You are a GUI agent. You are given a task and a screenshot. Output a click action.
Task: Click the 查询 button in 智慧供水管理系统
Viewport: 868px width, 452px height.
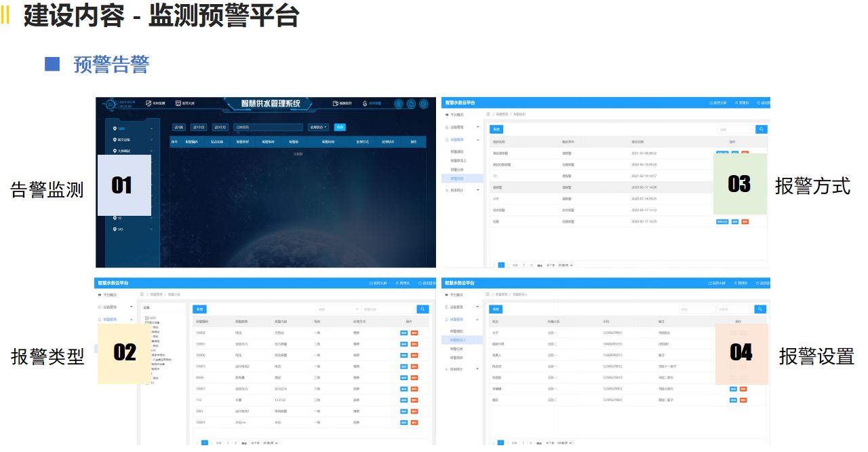pyautogui.click(x=340, y=127)
